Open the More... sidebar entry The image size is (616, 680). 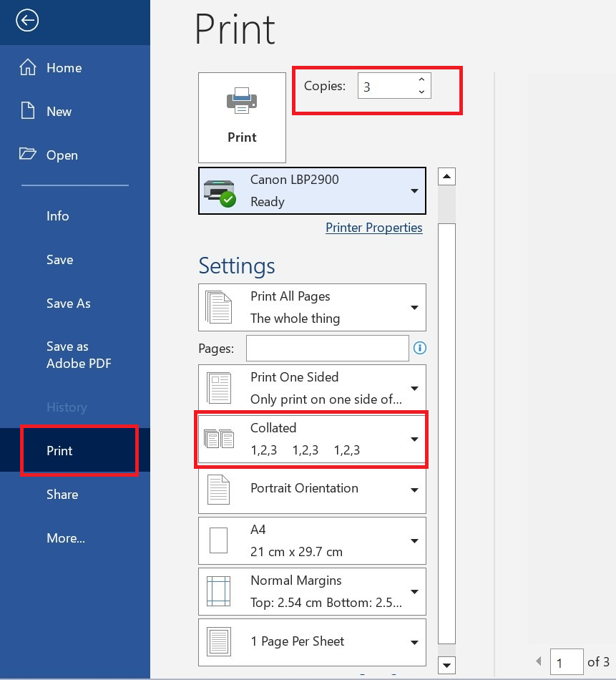75,538
